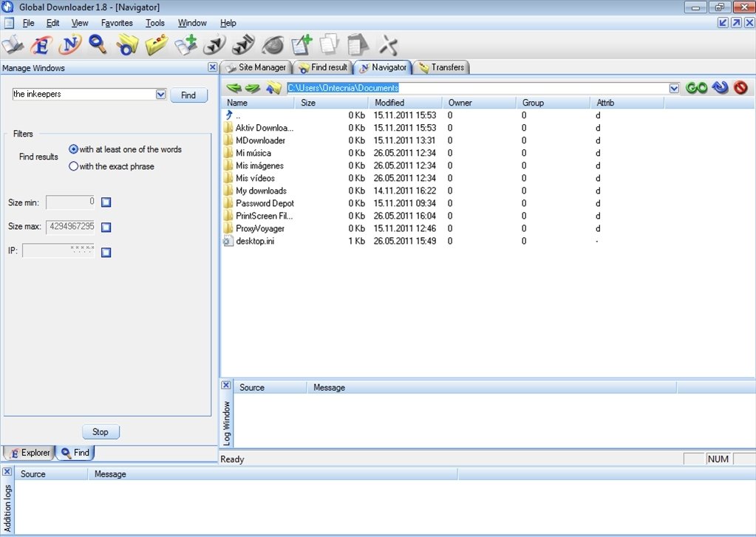This screenshot has width=756, height=537.
Task: Click the Explorer 'E' toolbar icon
Action: pos(41,45)
